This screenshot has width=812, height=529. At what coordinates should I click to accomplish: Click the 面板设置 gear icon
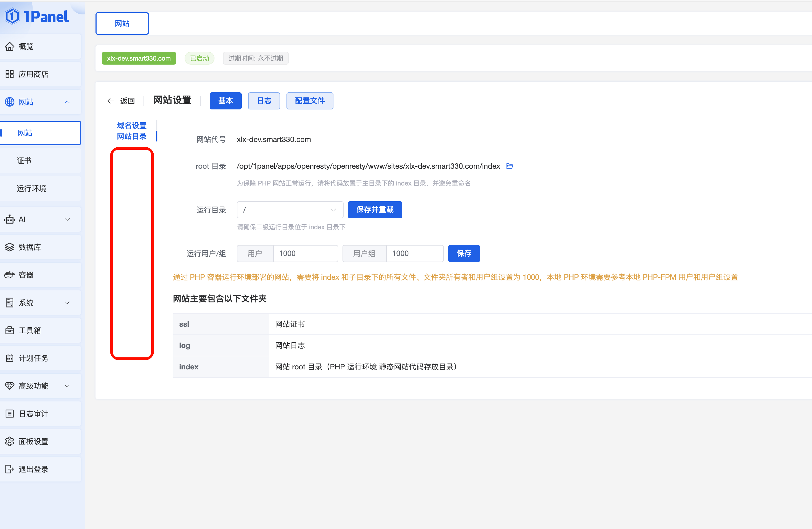pyautogui.click(x=10, y=441)
